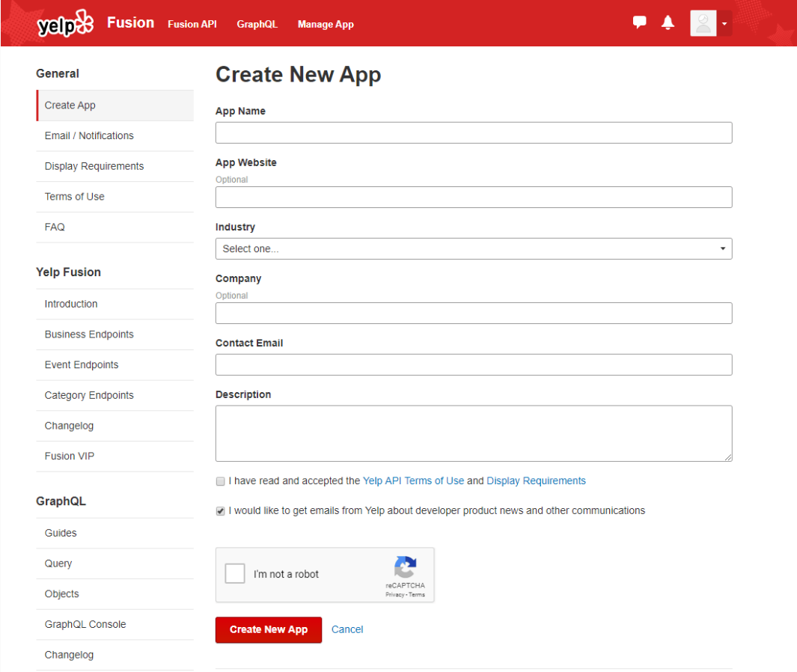Tick the I'm not a robot checkbox
The width and height of the screenshot is (797, 672).
pos(235,573)
